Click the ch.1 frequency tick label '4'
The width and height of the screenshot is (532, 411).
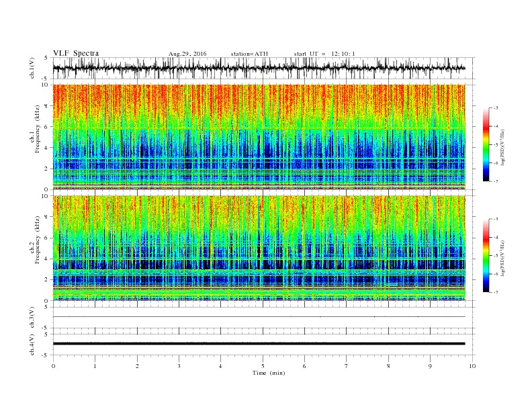pos(47,148)
